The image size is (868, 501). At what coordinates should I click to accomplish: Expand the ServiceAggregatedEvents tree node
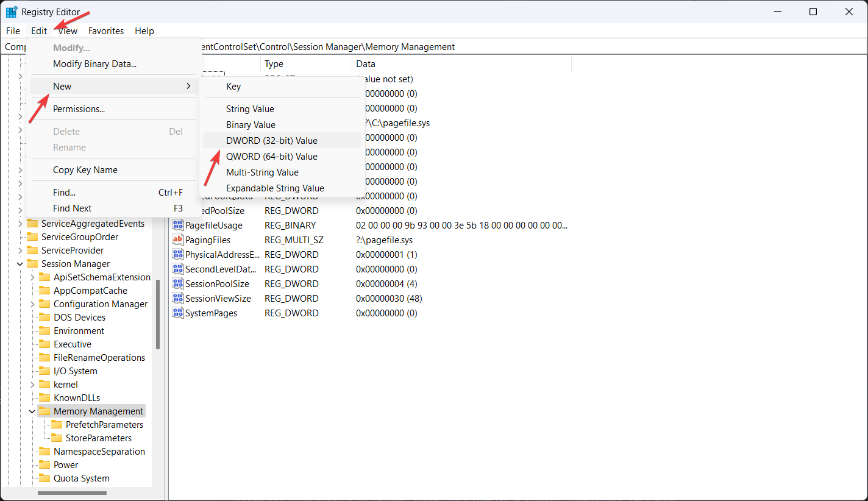coord(20,224)
